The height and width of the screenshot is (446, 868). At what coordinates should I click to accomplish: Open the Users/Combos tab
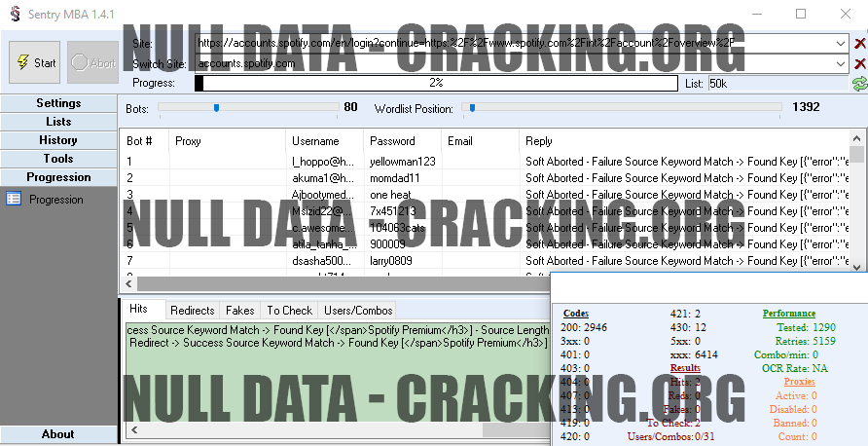[358, 311]
